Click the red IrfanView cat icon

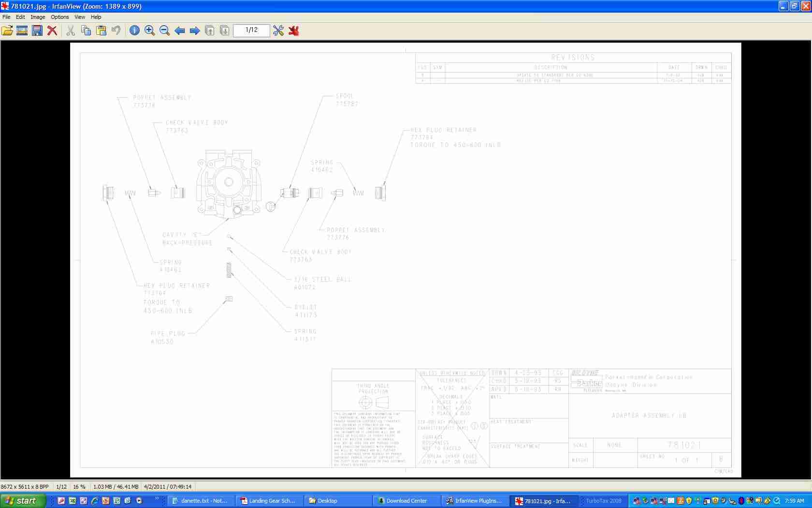click(x=293, y=30)
